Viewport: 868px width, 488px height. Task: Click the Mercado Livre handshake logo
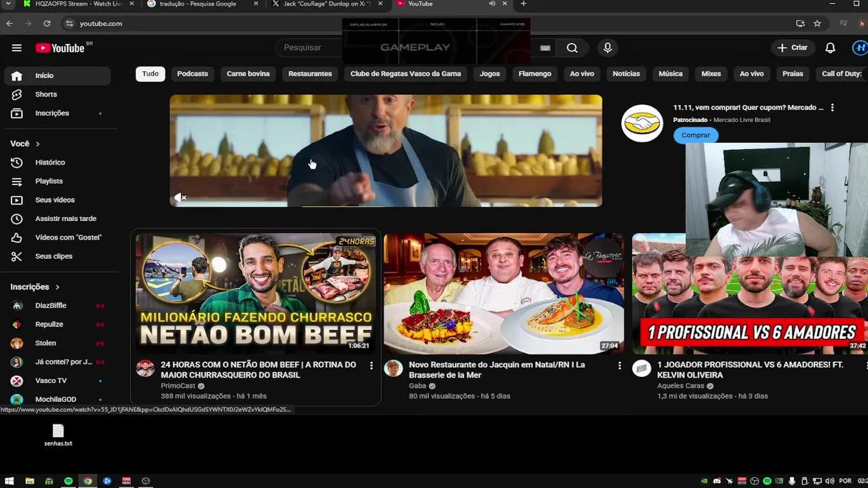pos(642,123)
